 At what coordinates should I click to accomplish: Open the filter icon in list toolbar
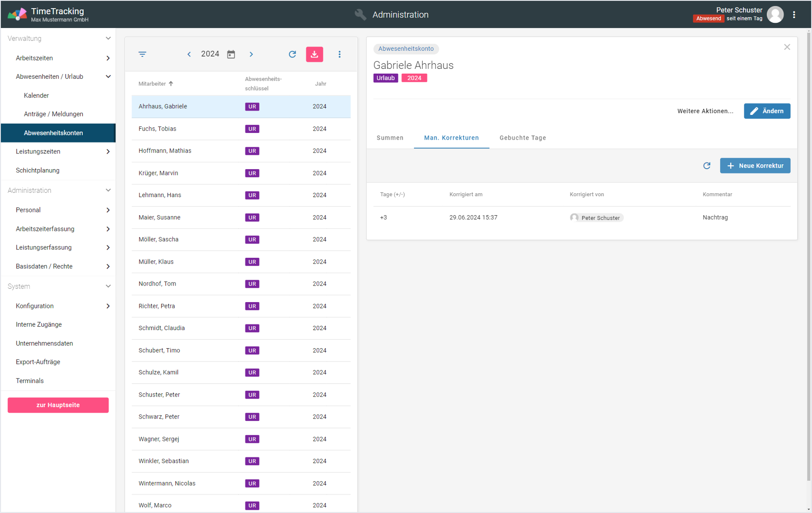click(142, 54)
